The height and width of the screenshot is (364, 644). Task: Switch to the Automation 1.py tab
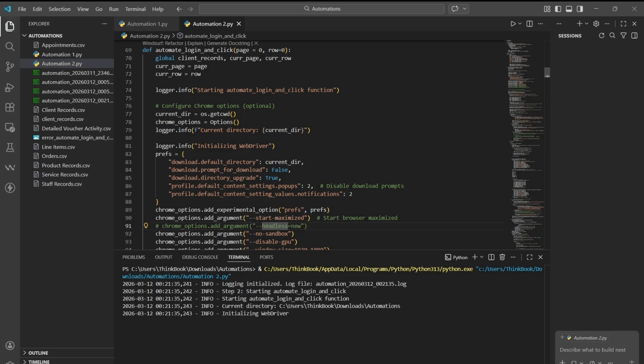pyautogui.click(x=147, y=24)
